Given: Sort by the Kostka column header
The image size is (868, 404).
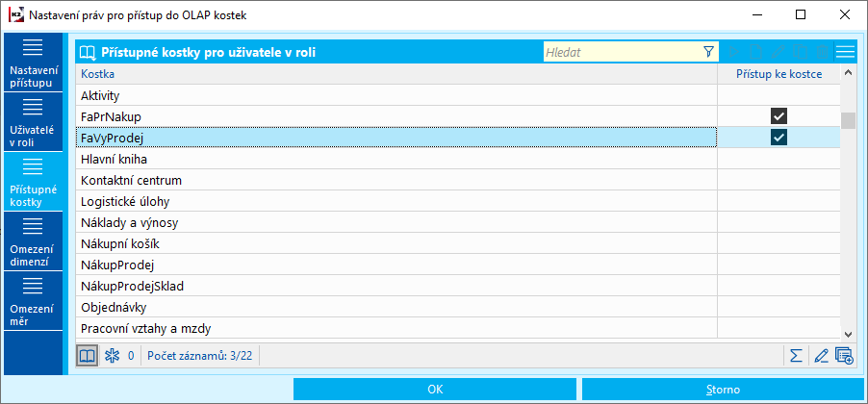Looking at the screenshot, I should coord(396,74).
